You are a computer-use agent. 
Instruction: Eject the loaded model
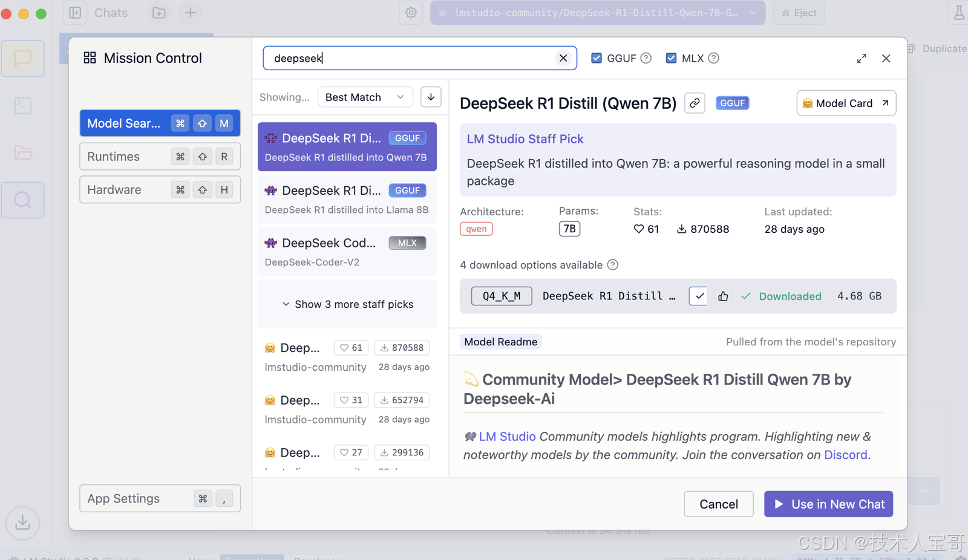[x=799, y=13]
